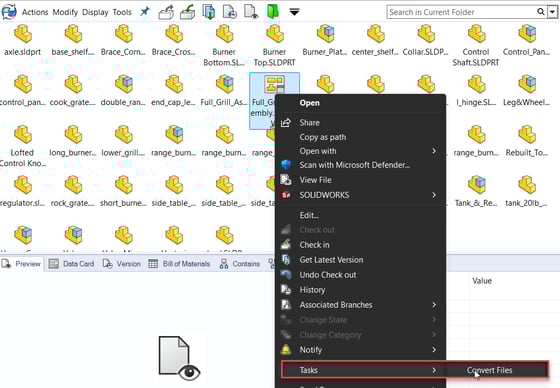Choose View File in context menu
Viewport: 560px width, 388px height.
[x=361, y=180]
